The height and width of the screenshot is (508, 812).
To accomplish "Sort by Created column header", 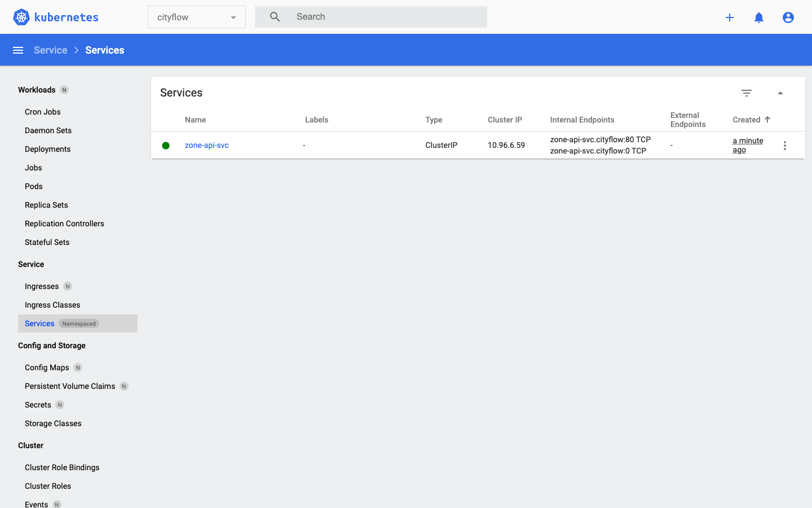I will tap(747, 120).
